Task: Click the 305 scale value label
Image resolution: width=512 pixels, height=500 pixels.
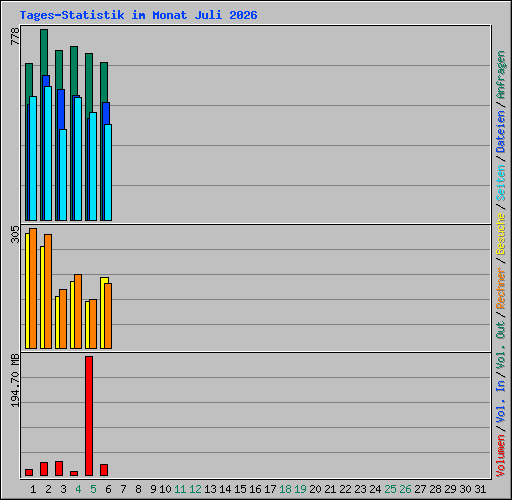Action: coord(15,234)
